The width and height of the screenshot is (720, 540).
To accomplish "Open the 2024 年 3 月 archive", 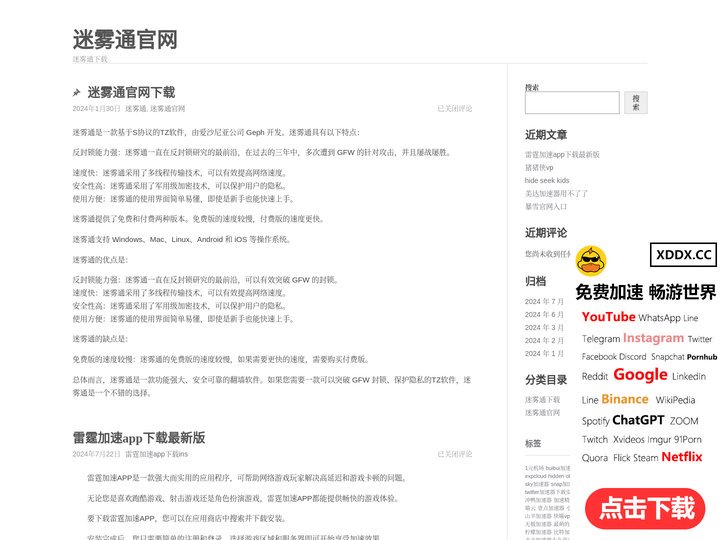I will coord(544,327).
